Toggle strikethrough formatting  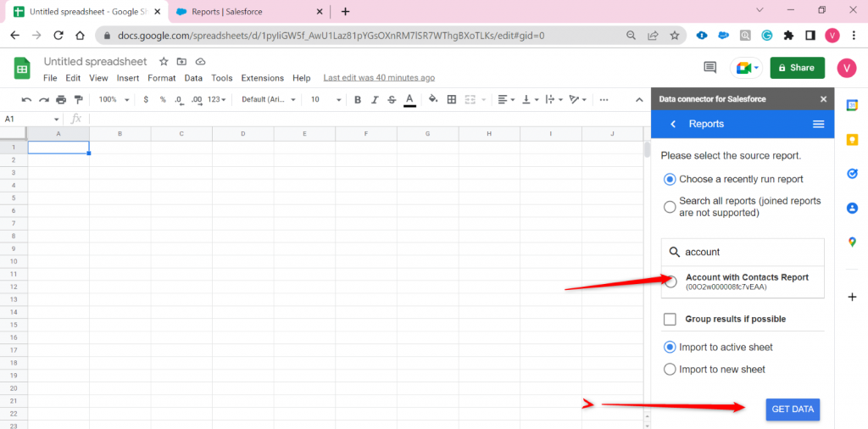click(x=392, y=100)
